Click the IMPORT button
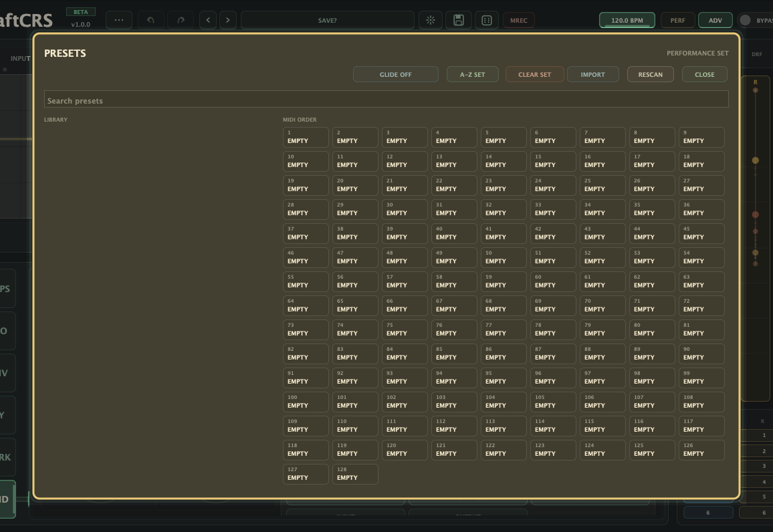773x532 pixels. coord(592,74)
